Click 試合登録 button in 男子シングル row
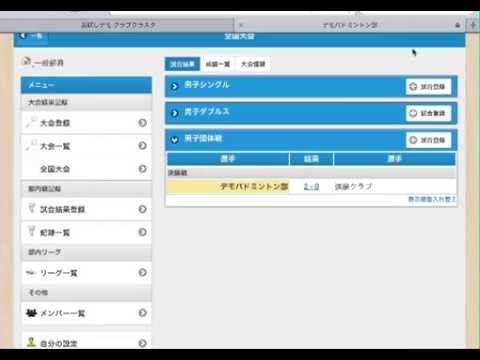Viewport: 480px width, 360px height. click(x=428, y=86)
